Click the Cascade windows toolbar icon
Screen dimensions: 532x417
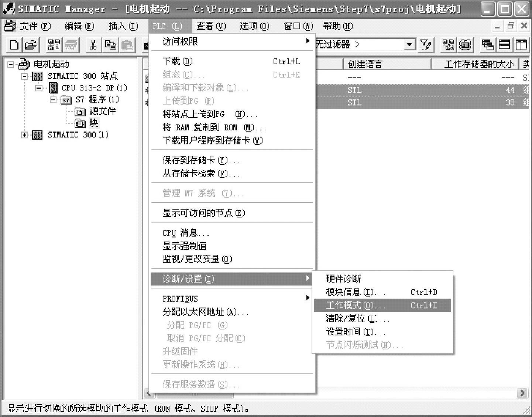(x=488, y=45)
